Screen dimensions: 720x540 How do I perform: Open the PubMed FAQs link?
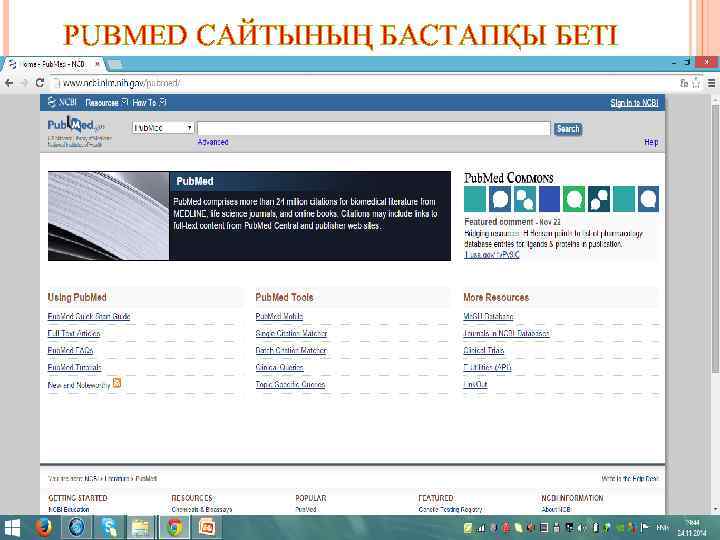[x=70, y=350]
